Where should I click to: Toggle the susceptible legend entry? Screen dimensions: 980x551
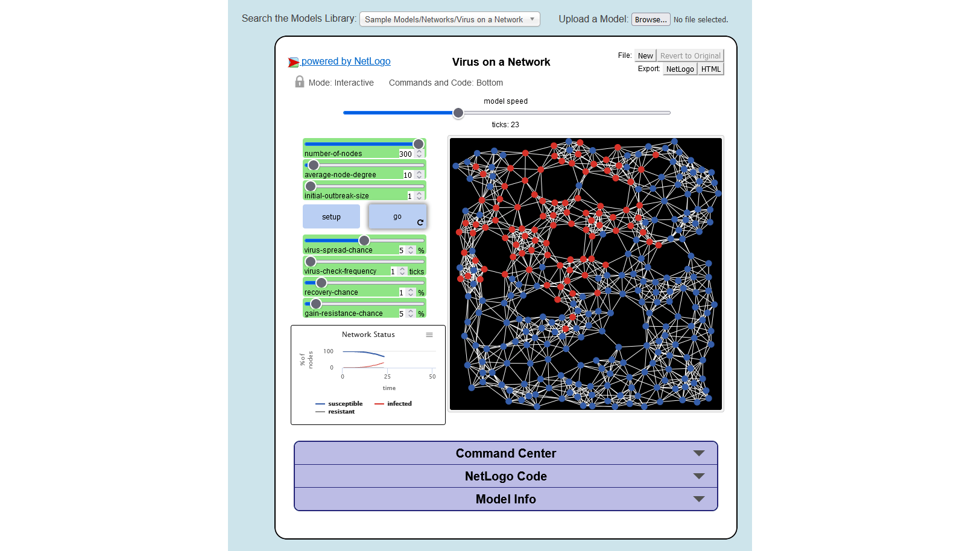click(x=339, y=404)
